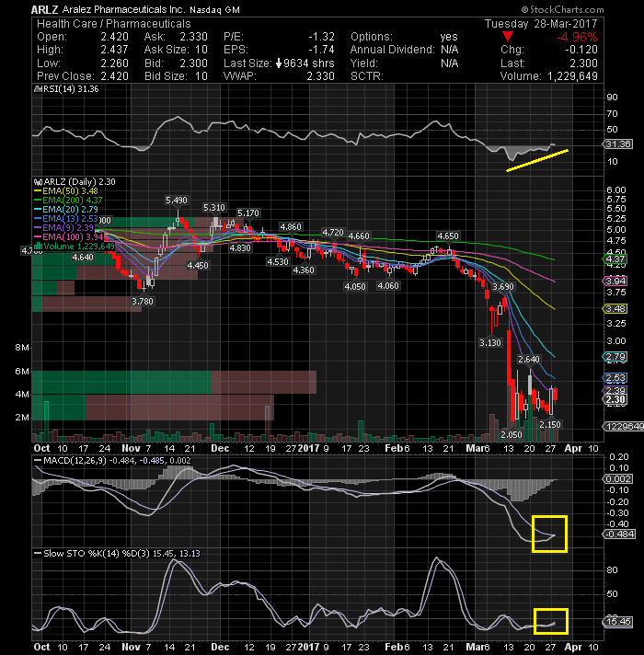The width and height of the screenshot is (644, 655).
Task: Click the candlestick icon before ARLZ (Daily)
Action: click(x=38, y=182)
